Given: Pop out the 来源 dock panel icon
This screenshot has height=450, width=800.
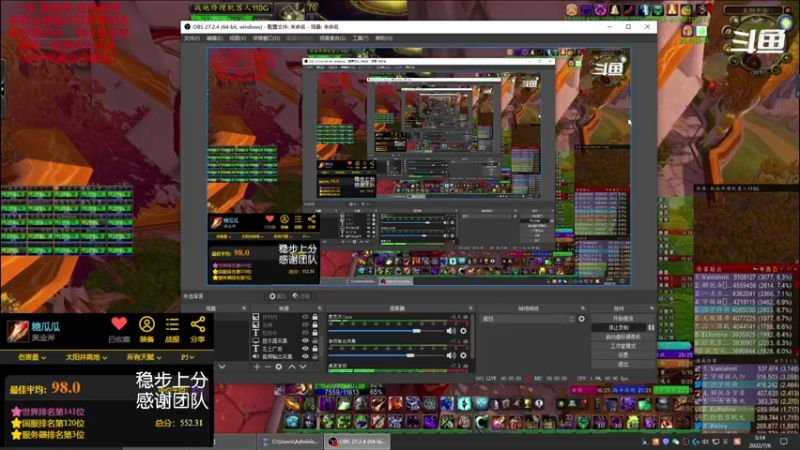Looking at the screenshot, I should click(319, 308).
